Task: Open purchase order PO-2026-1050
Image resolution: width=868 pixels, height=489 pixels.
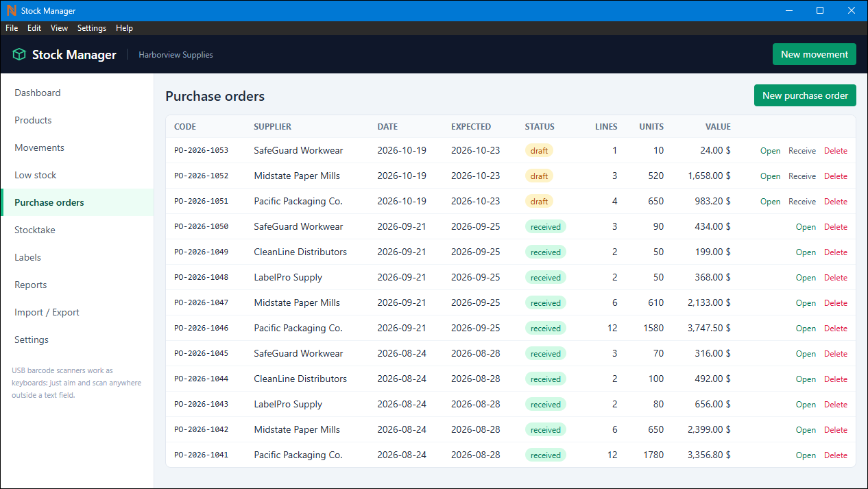Action: [x=806, y=227]
